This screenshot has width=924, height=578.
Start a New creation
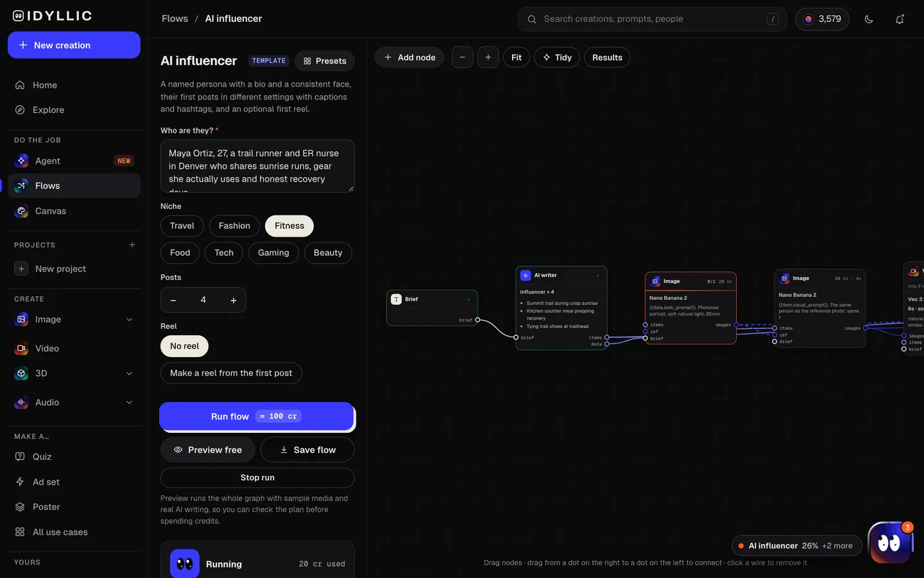[x=74, y=45]
